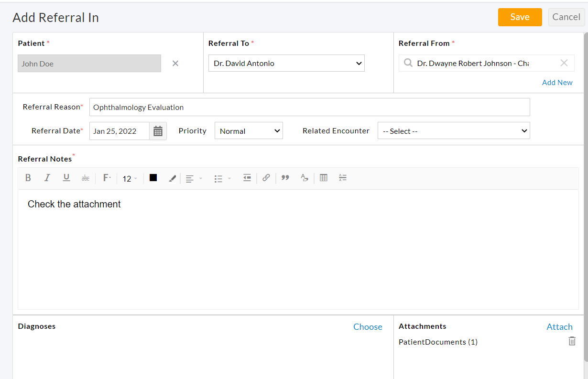Click Add New to create a referral source

(557, 82)
